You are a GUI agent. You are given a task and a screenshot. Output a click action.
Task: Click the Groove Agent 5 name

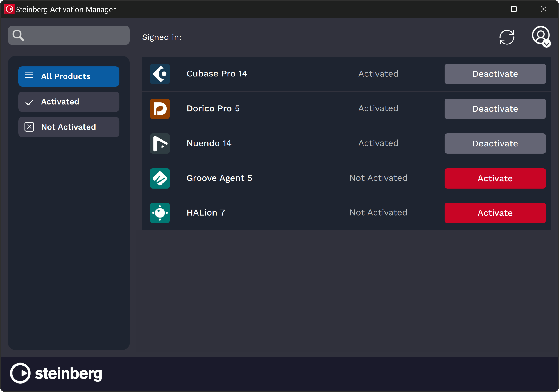click(x=219, y=178)
